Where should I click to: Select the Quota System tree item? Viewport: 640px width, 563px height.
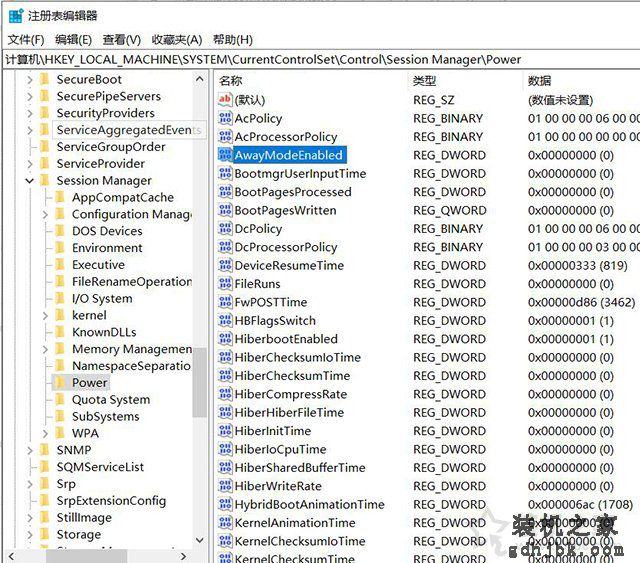coord(111,399)
